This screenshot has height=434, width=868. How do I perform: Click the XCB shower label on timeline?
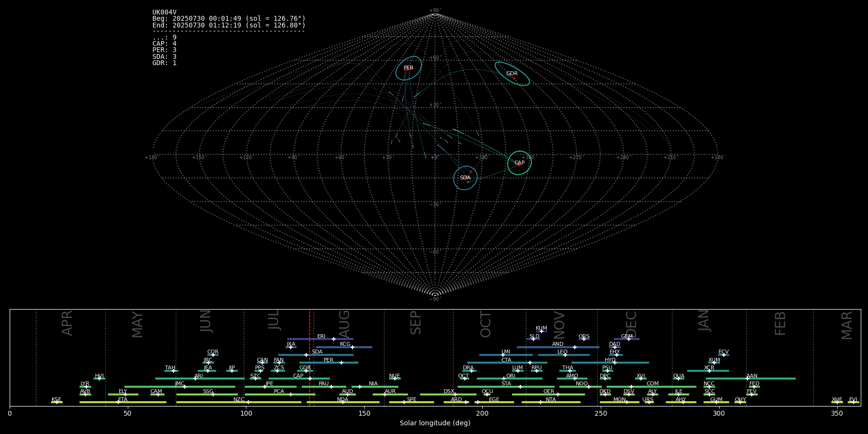click(709, 368)
